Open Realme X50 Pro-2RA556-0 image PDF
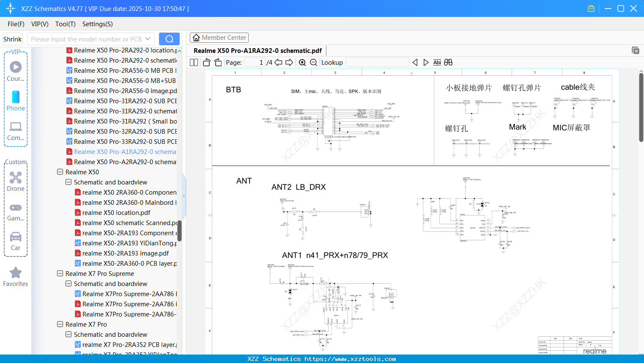644x363 pixels. (122, 91)
